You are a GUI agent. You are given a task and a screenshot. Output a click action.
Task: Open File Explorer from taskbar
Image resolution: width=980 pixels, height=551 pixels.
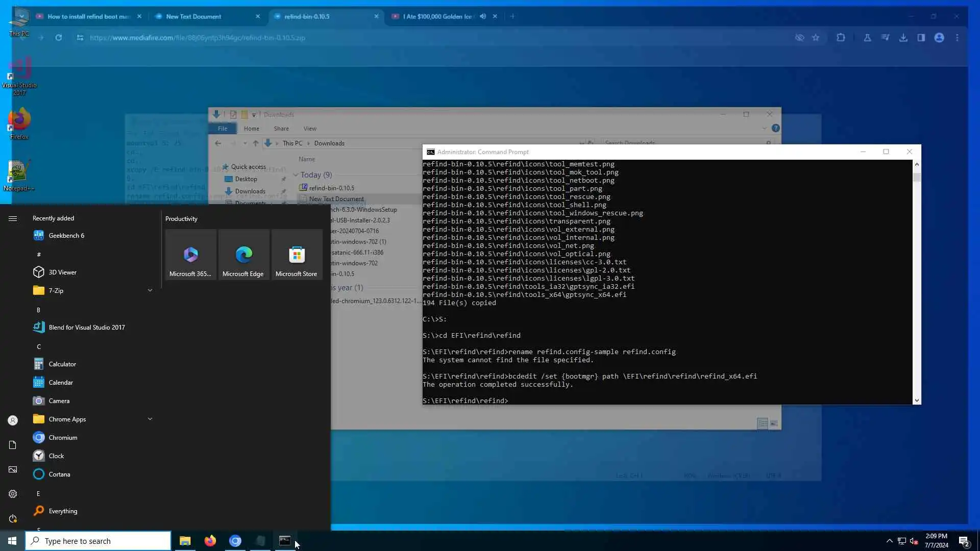tap(185, 541)
